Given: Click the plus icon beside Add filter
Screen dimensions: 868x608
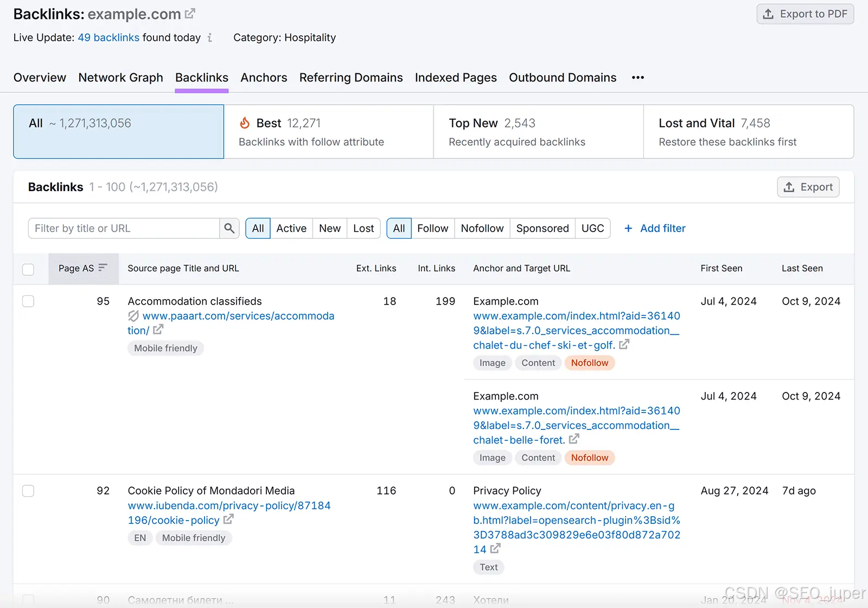Looking at the screenshot, I should coord(628,229).
